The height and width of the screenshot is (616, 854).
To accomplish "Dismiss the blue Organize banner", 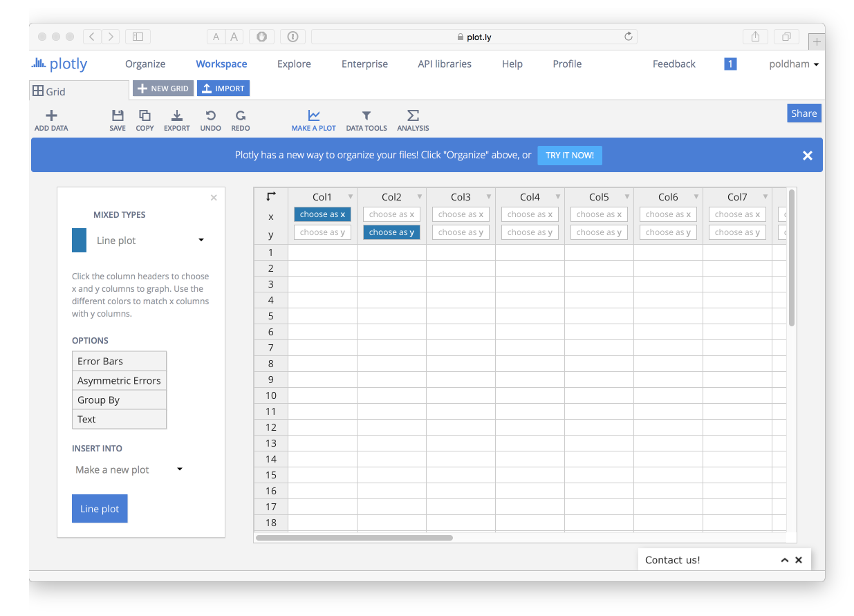I will (808, 156).
